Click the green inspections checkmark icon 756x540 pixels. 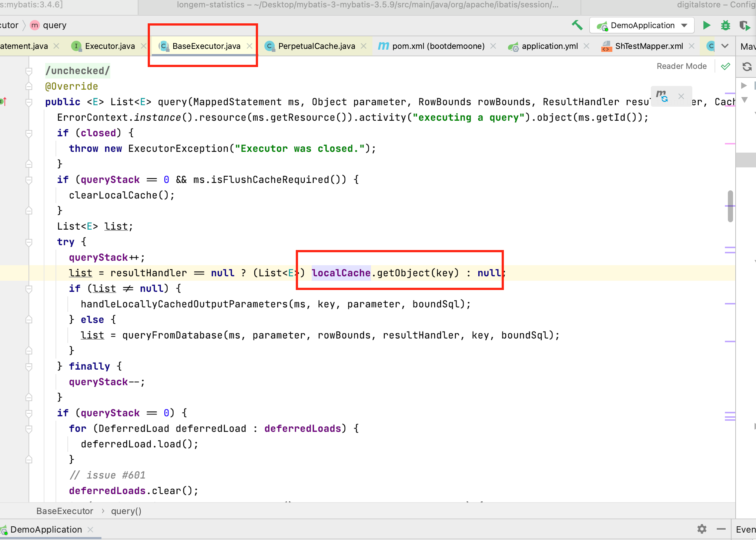click(x=725, y=66)
